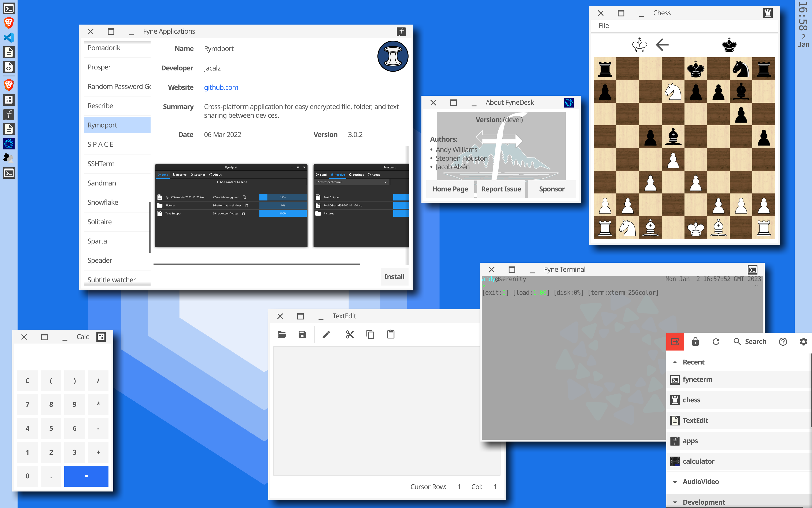The image size is (812, 508).
Task: Click inside the TextEdit text area
Action: [387, 411]
